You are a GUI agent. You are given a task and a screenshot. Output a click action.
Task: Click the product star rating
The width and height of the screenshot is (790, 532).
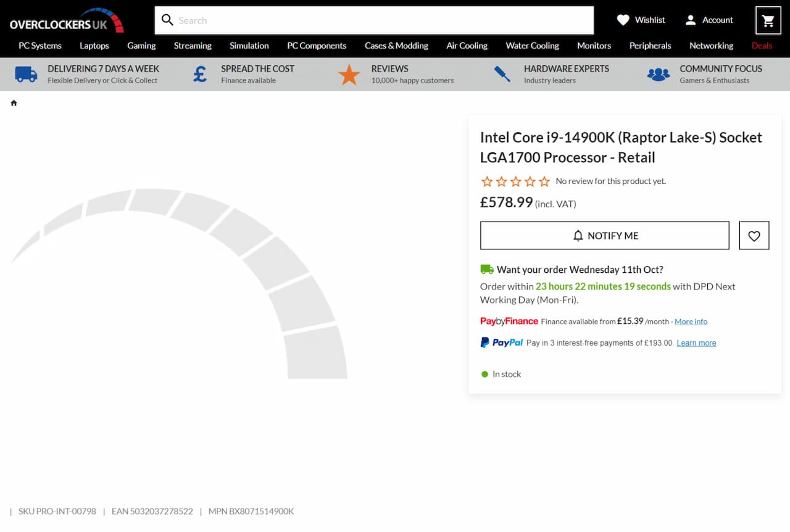pos(515,181)
